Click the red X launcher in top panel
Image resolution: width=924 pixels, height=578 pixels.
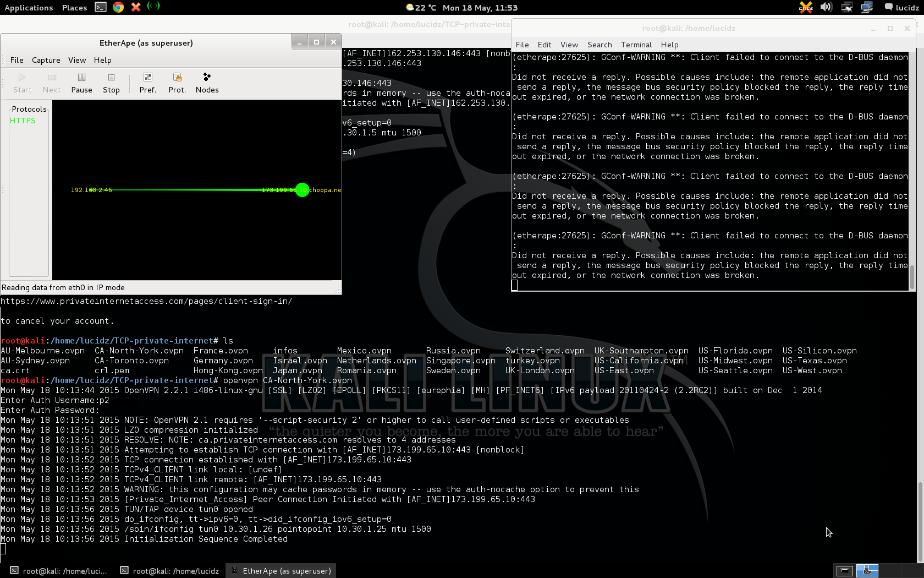[x=136, y=7]
